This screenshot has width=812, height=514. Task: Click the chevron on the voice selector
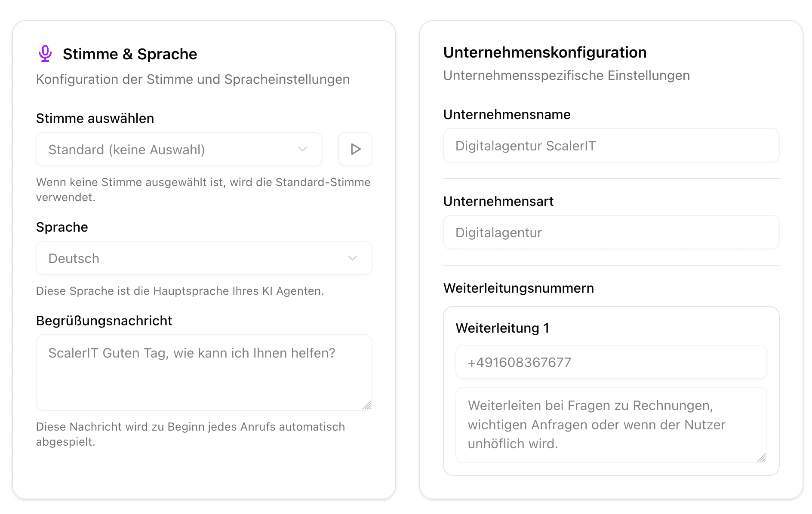tap(304, 150)
